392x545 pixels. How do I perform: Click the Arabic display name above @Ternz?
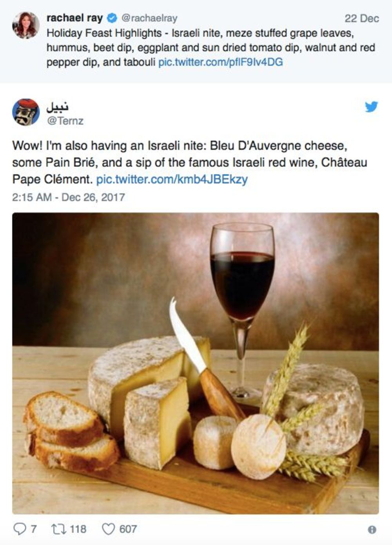click(58, 106)
